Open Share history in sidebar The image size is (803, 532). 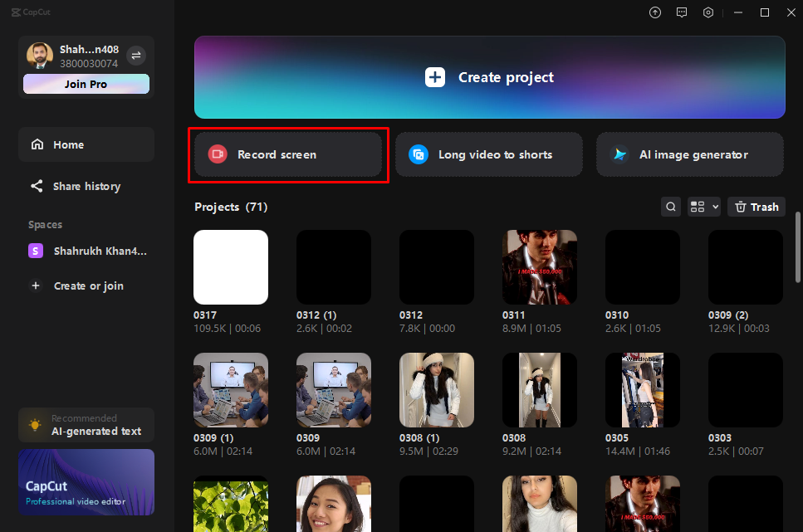click(x=86, y=186)
